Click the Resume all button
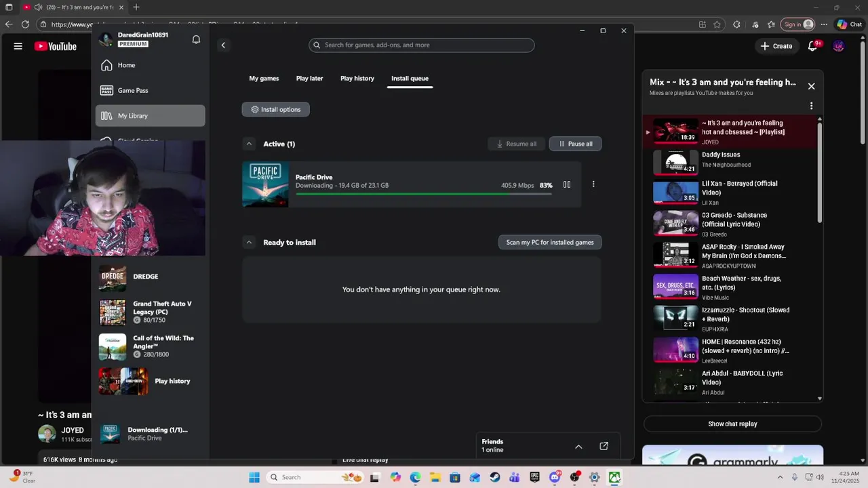Image resolution: width=868 pixels, height=488 pixels. pyautogui.click(x=516, y=144)
